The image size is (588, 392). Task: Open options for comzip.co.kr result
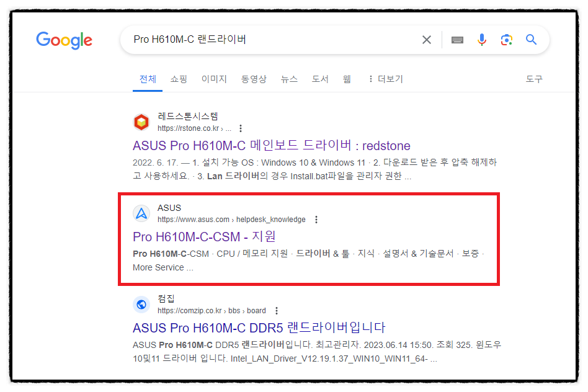pos(277,311)
